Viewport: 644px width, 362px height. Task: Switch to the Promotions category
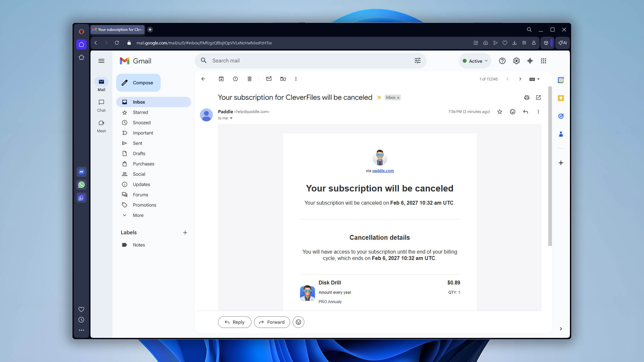[154, 205]
